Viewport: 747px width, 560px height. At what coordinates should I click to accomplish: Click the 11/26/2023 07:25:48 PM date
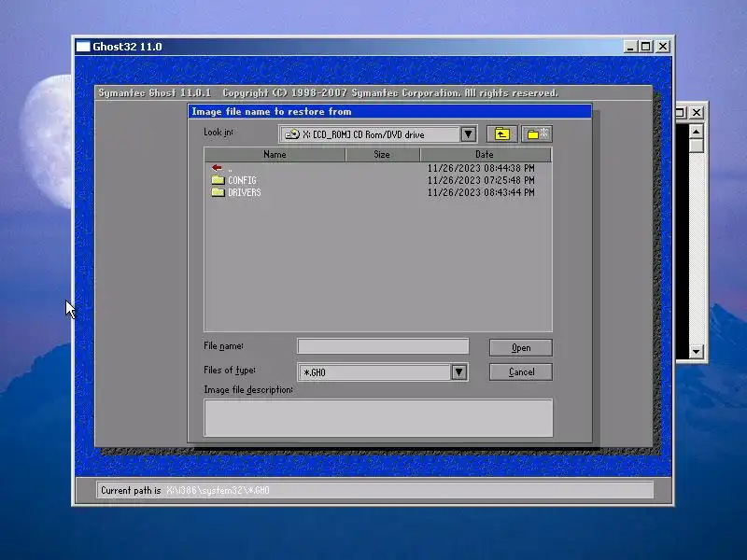click(481, 180)
